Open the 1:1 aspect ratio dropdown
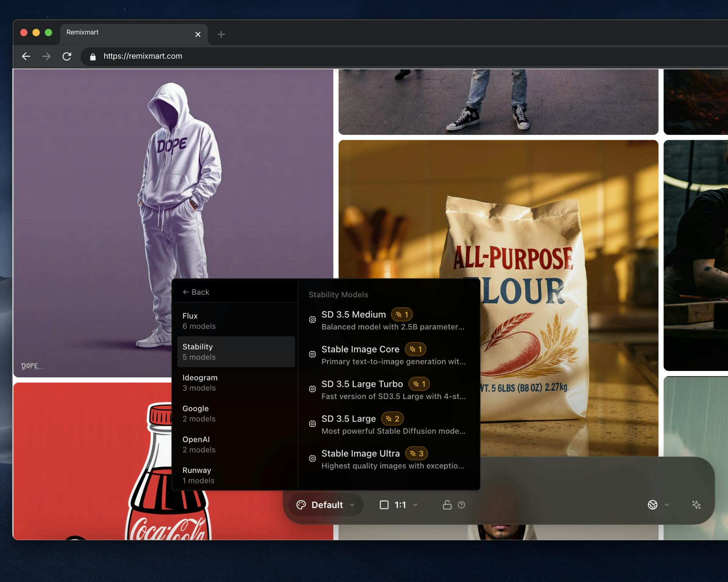The height and width of the screenshot is (582, 728). tap(399, 505)
